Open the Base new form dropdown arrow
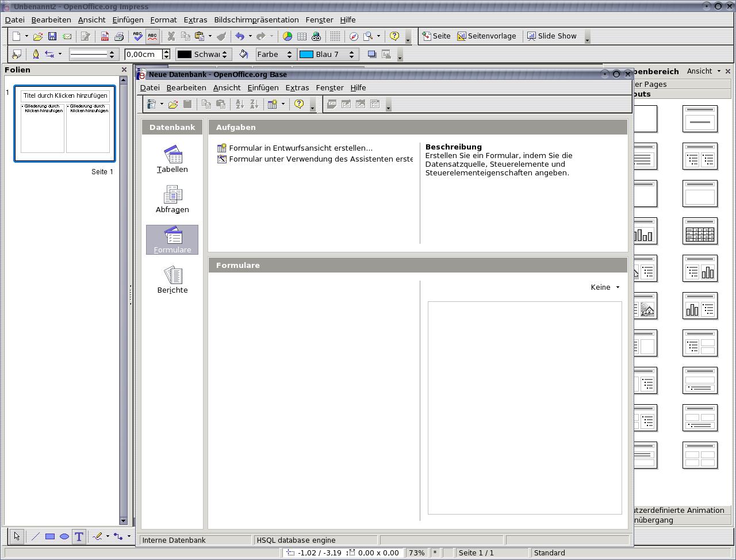Viewport: 736px width, 560px height. tap(283, 104)
